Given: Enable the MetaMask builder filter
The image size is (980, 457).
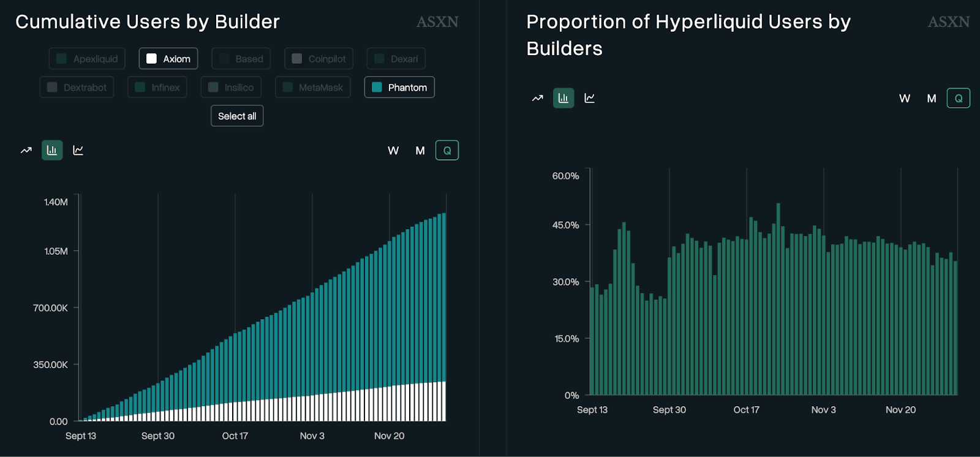Looking at the screenshot, I should coord(313,88).
